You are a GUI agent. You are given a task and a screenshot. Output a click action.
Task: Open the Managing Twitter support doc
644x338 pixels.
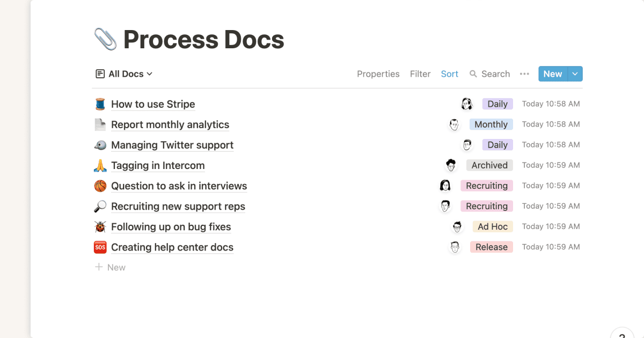(x=172, y=145)
